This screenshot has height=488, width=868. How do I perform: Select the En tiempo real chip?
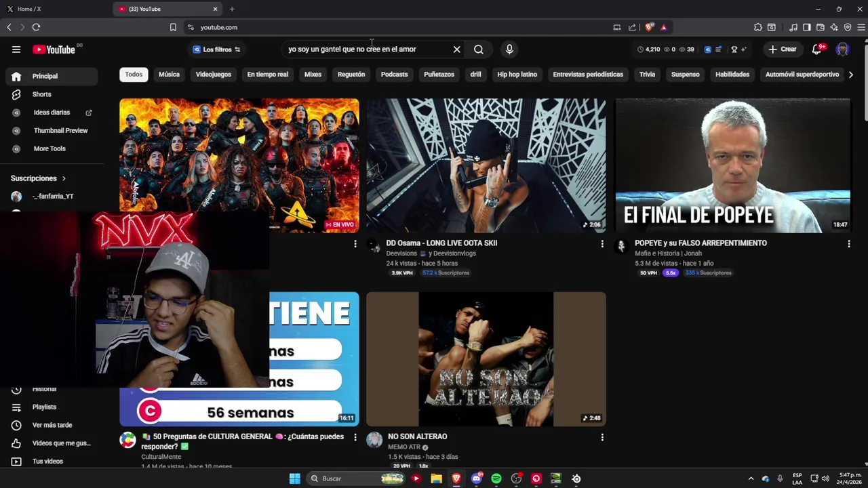[267, 75]
